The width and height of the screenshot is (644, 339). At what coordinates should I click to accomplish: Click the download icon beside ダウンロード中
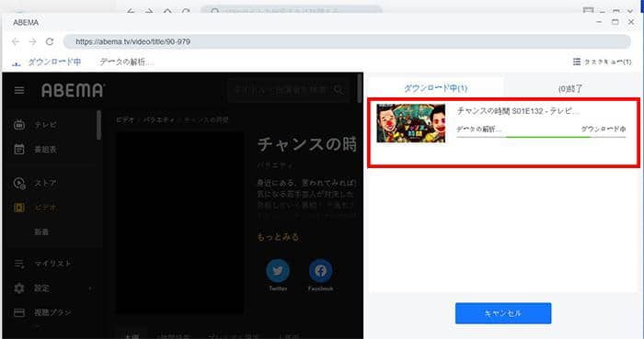[x=16, y=63]
